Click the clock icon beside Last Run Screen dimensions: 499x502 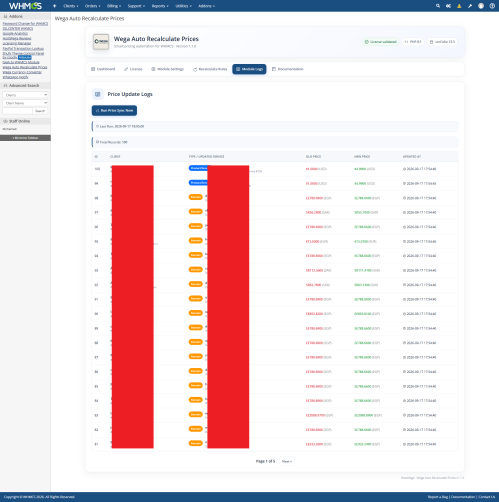click(x=97, y=126)
